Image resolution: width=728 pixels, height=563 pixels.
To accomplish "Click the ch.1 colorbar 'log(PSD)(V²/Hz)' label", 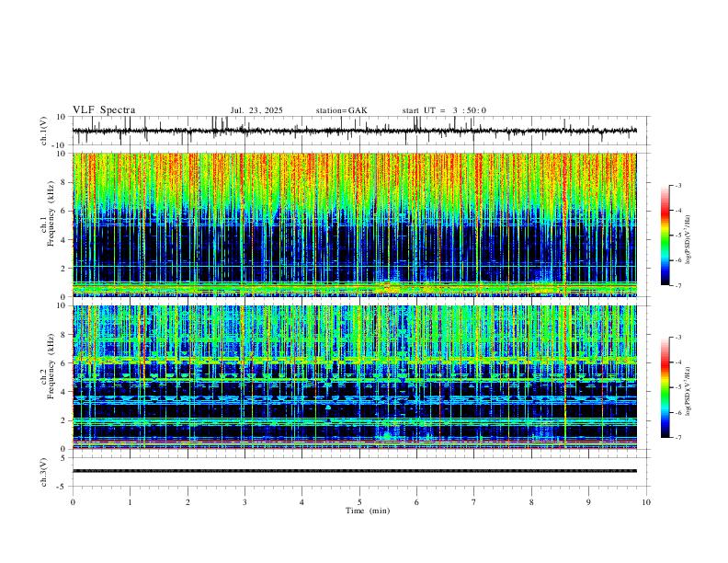I will (x=688, y=239).
